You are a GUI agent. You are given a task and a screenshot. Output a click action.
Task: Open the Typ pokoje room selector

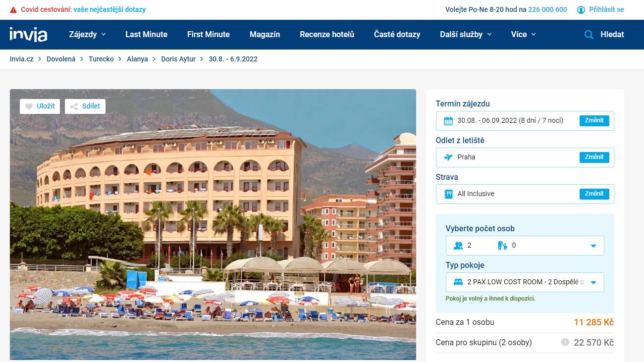(525, 282)
